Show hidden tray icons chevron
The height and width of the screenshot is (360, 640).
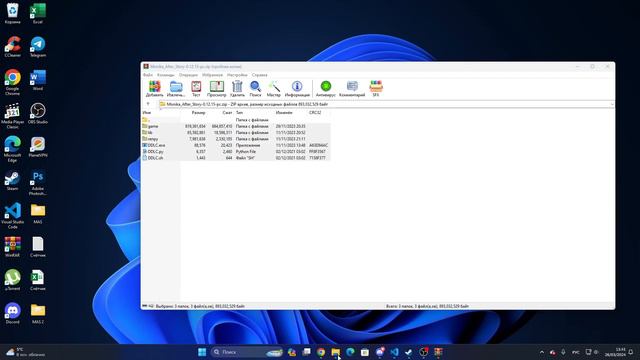point(542,352)
